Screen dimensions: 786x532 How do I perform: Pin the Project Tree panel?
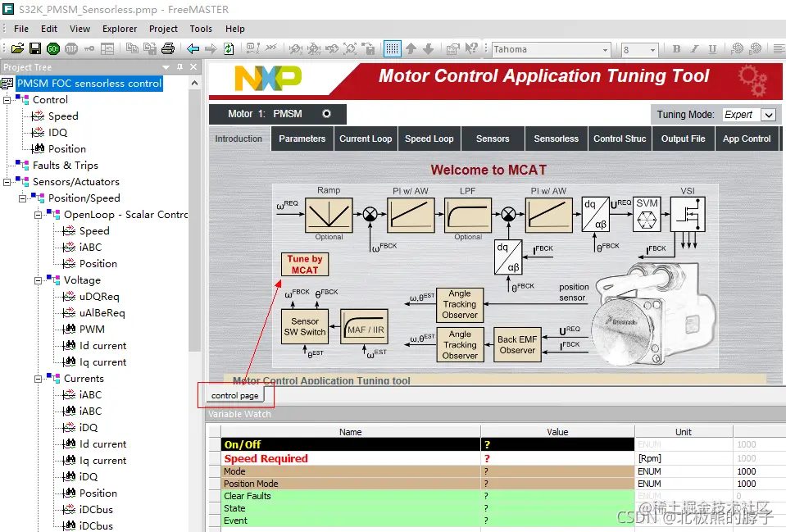tap(180, 66)
